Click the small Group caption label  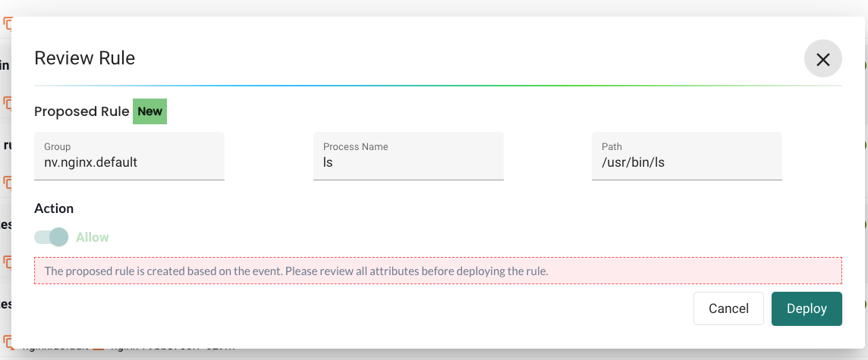pos(57,147)
